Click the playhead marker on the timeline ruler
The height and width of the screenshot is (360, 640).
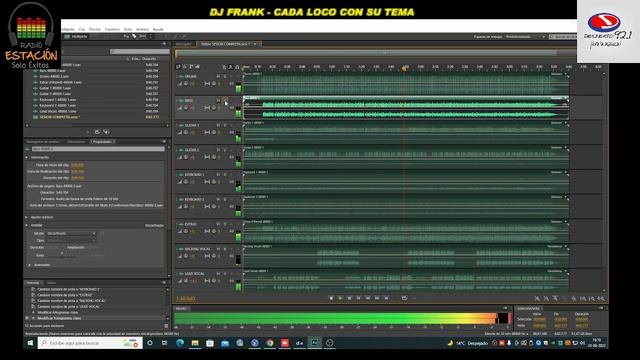(x=404, y=68)
